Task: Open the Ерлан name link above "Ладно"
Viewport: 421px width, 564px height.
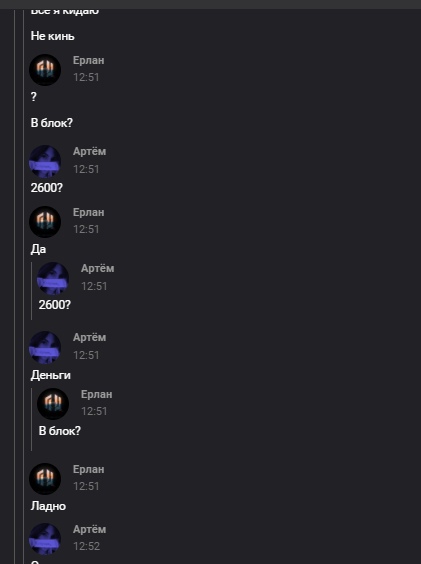Action: pyautogui.click(x=89, y=469)
